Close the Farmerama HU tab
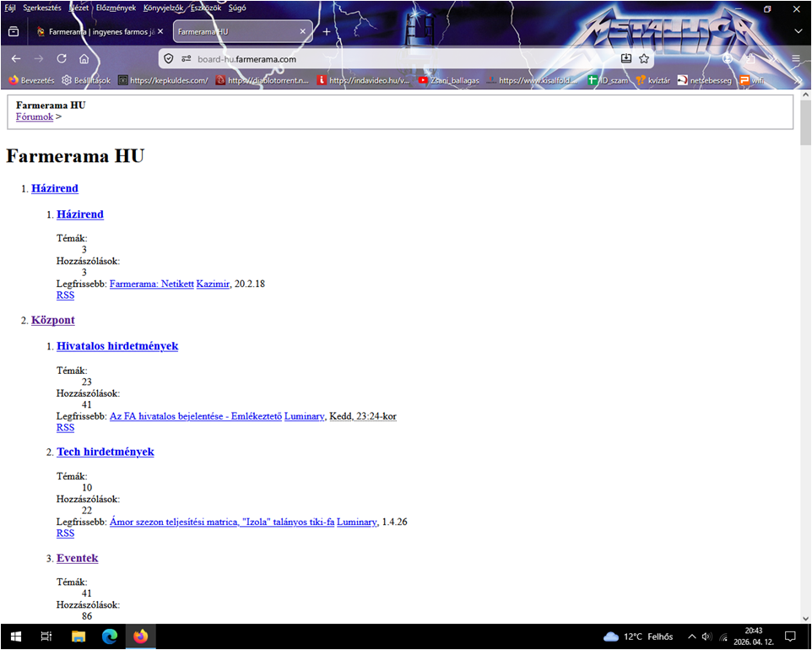812x650 pixels. click(303, 32)
